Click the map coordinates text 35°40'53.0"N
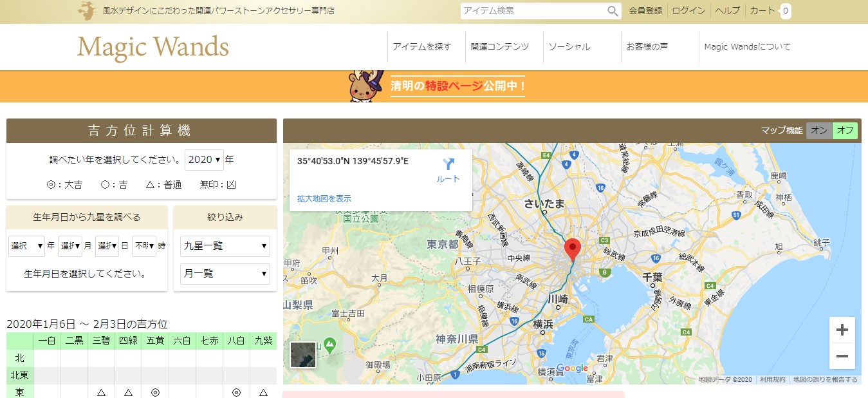 coord(353,161)
